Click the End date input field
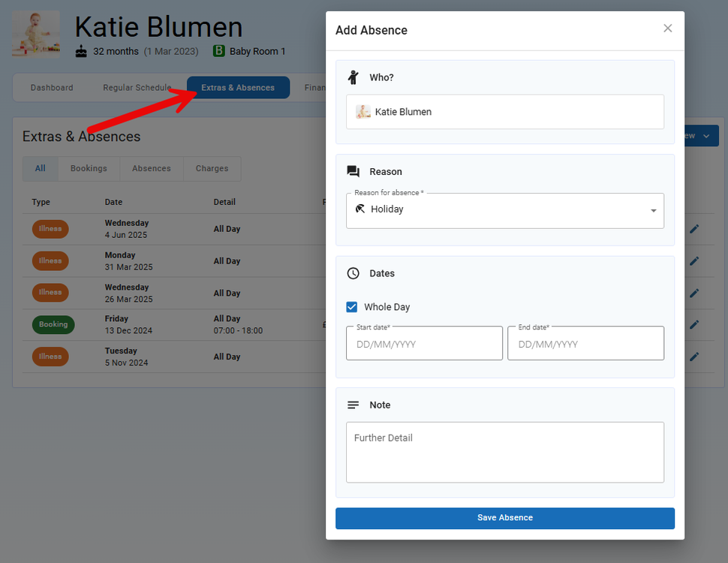The width and height of the screenshot is (728, 563). (585, 344)
